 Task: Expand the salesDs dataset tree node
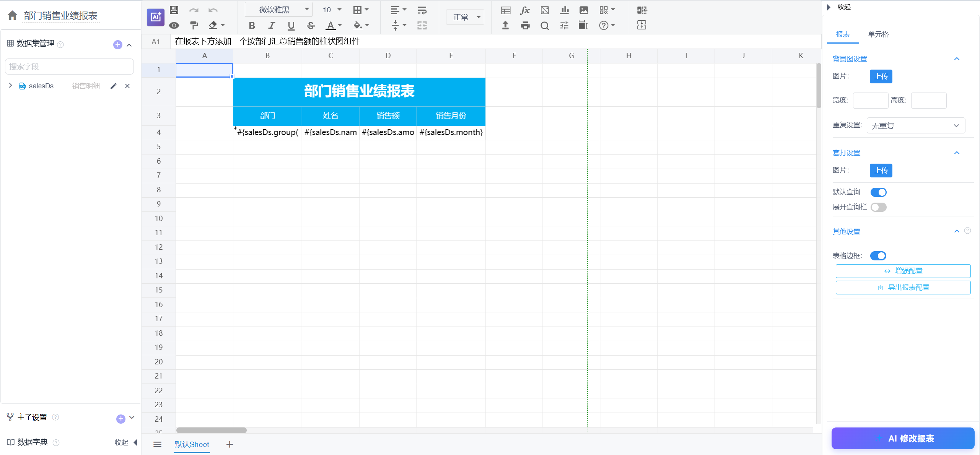point(10,86)
